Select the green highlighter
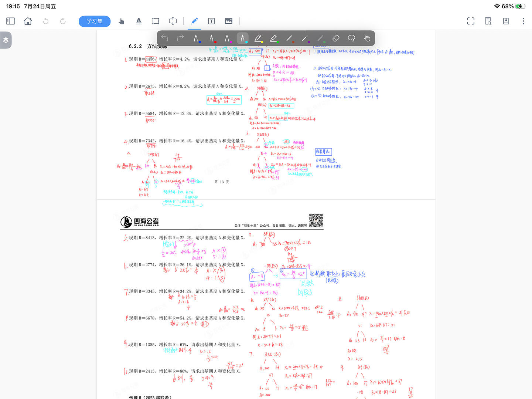The width and height of the screenshot is (532, 399). coord(274,38)
